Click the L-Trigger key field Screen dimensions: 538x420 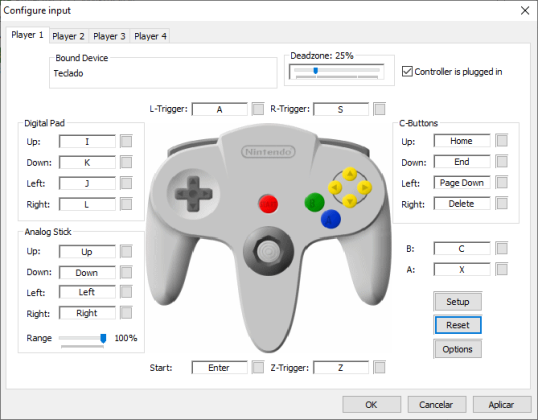pyautogui.click(x=220, y=109)
